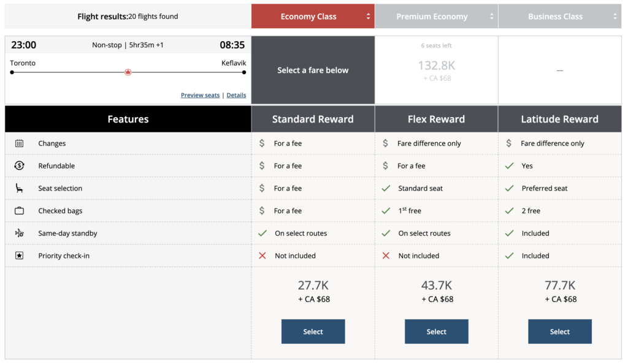This screenshot has width=628, height=364.
Task: Switch to the Business Class tab
Action: click(x=555, y=17)
